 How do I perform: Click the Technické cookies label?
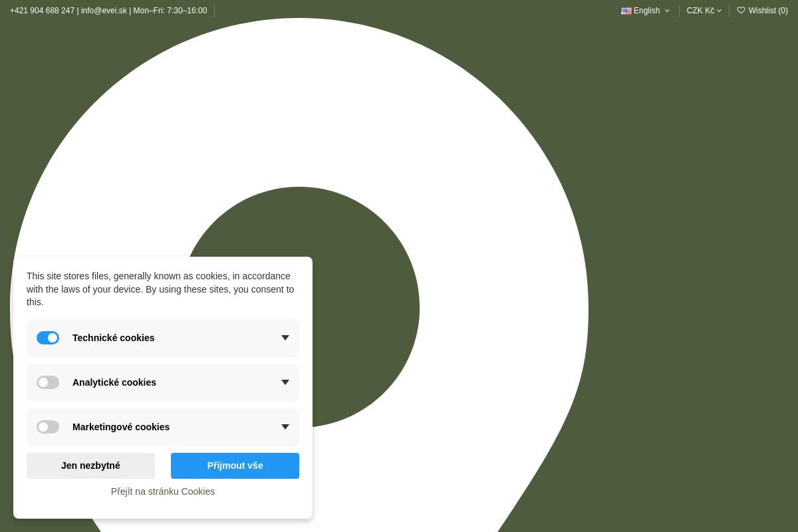(x=114, y=338)
